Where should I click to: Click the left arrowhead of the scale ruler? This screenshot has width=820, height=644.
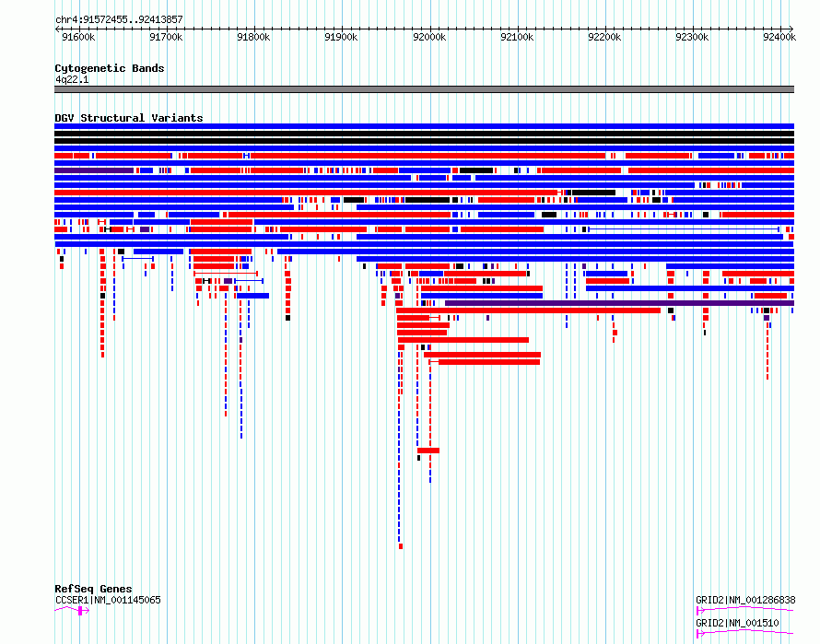pyautogui.click(x=57, y=29)
